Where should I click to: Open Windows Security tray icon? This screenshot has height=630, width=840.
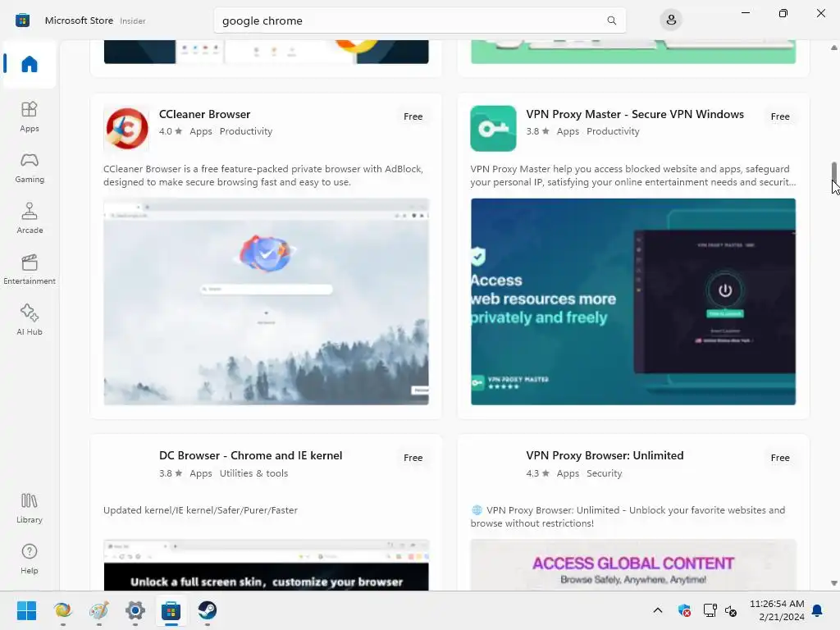tap(684, 610)
